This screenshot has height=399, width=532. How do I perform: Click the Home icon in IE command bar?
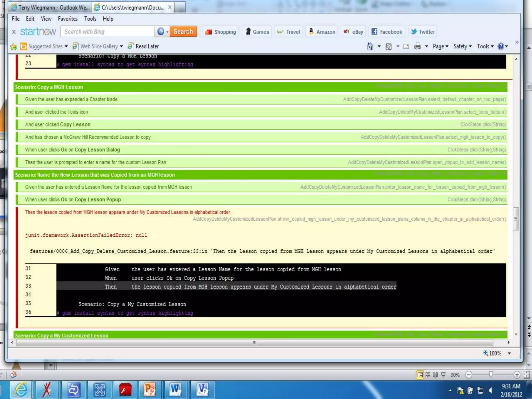370,46
